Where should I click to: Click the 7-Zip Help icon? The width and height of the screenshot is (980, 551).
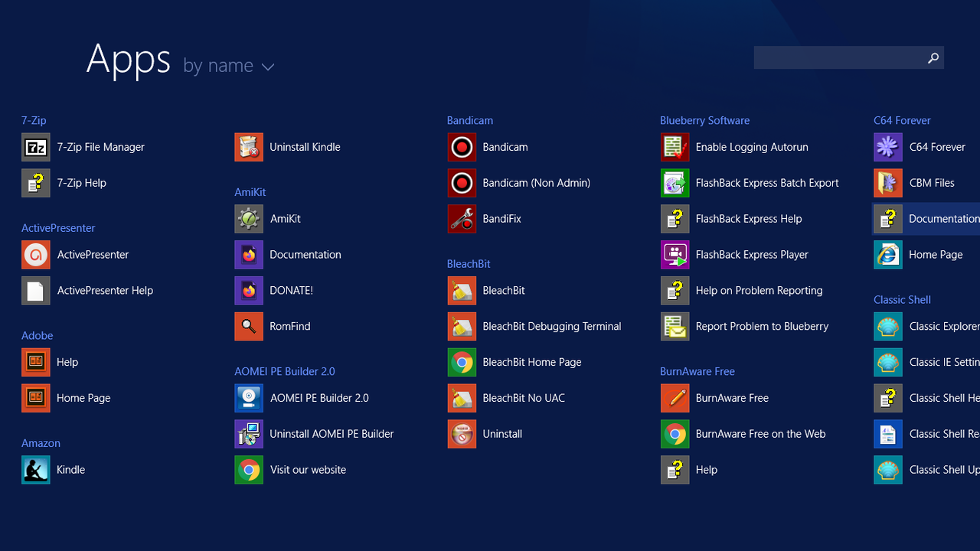coord(36,183)
